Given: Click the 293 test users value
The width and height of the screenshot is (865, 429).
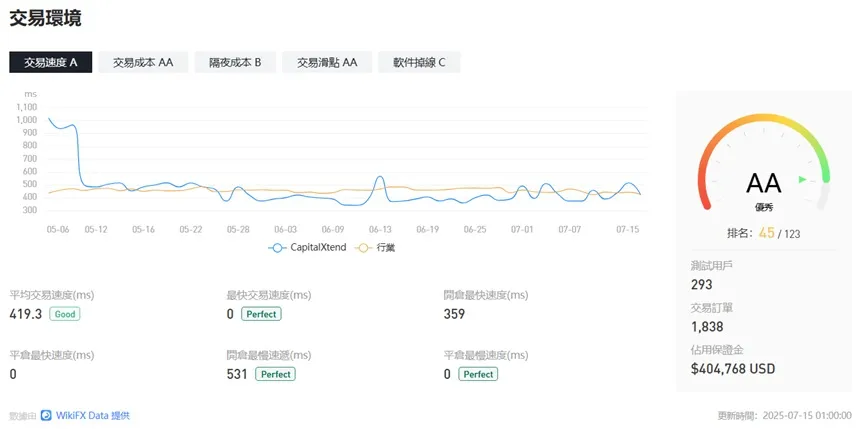Looking at the screenshot, I should (702, 285).
